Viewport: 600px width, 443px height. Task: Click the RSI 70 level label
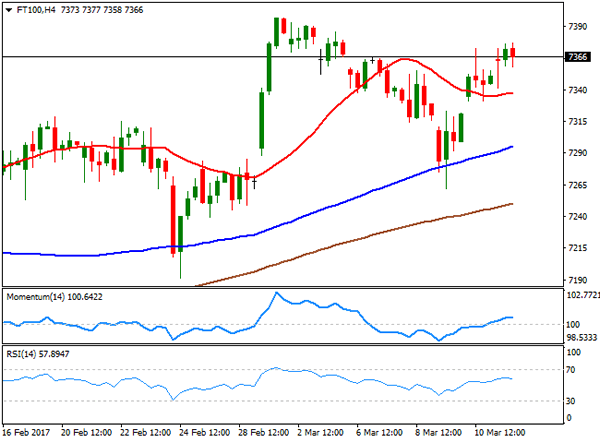click(571, 370)
